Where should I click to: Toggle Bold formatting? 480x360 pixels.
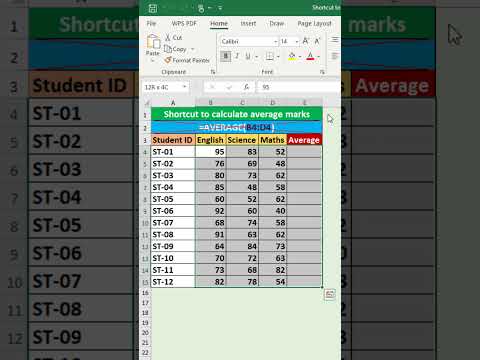[226, 56]
